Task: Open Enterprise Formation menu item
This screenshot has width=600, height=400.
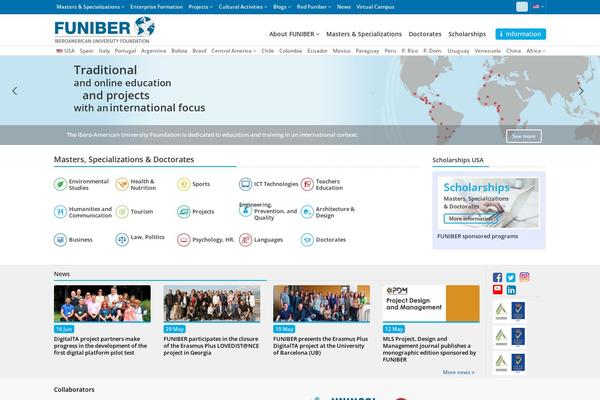Action: tap(157, 7)
